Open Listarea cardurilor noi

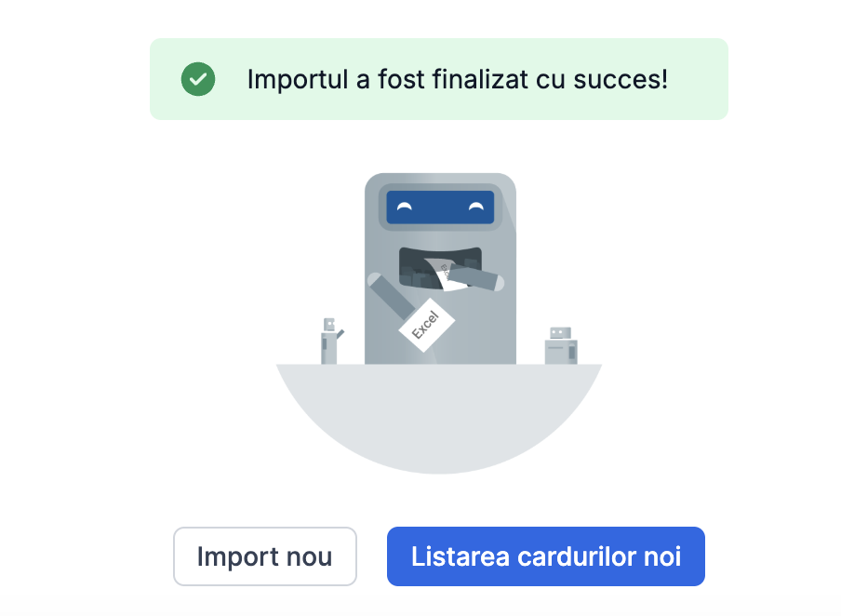546,556
